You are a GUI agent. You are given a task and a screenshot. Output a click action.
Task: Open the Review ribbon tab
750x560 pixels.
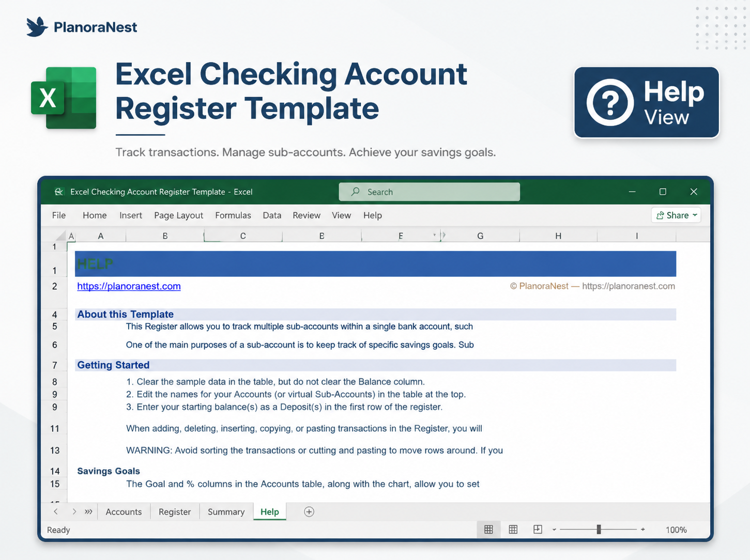coord(307,215)
